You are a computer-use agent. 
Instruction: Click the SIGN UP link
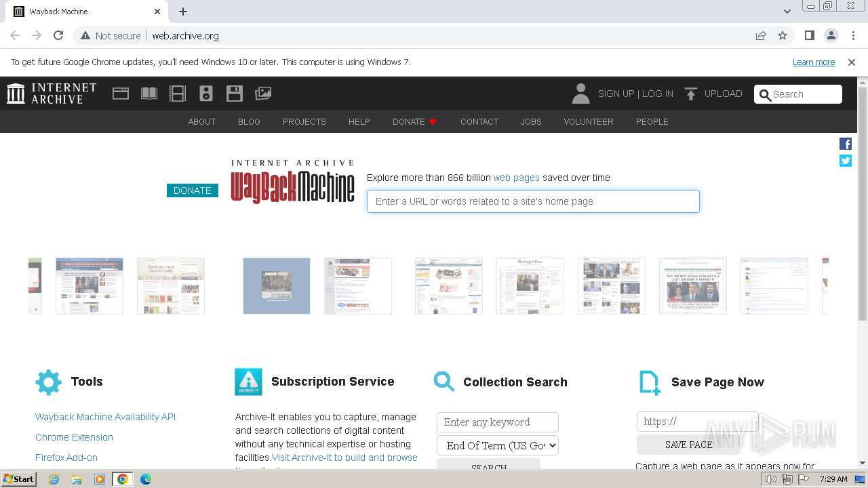(x=616, y=94)
